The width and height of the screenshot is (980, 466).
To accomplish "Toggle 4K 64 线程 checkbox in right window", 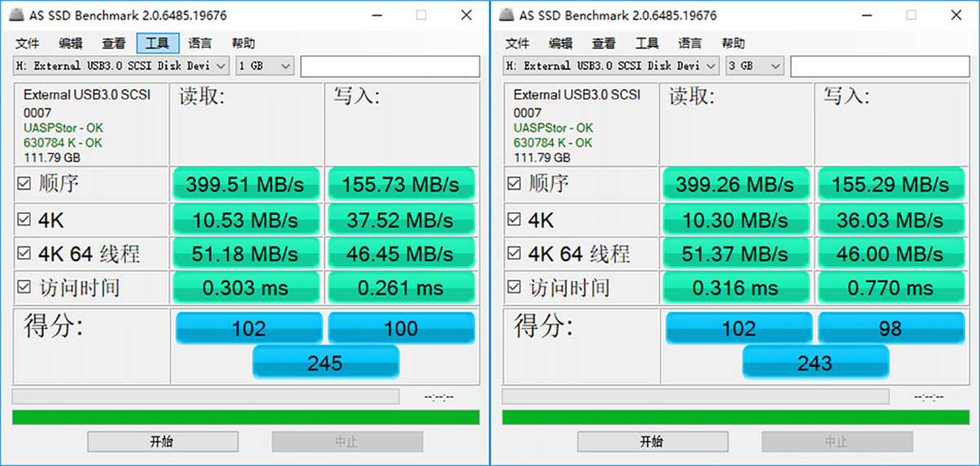I will point(514,254).
